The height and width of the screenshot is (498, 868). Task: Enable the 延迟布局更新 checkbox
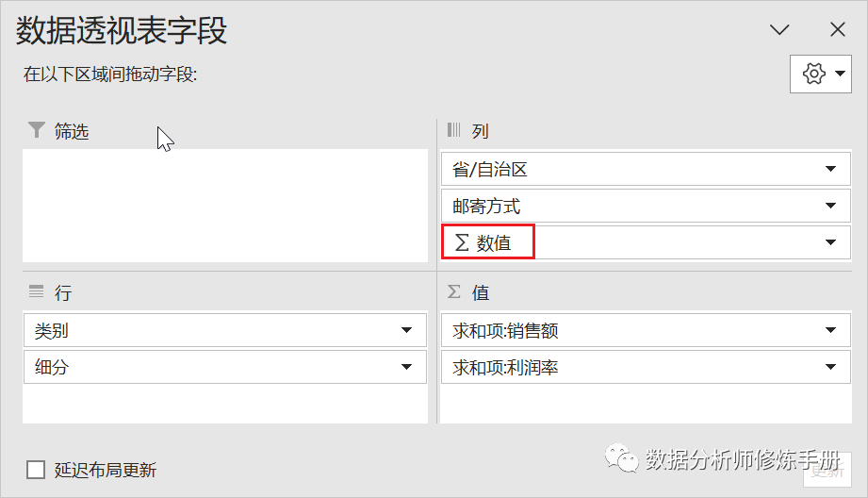pos(36,470)
